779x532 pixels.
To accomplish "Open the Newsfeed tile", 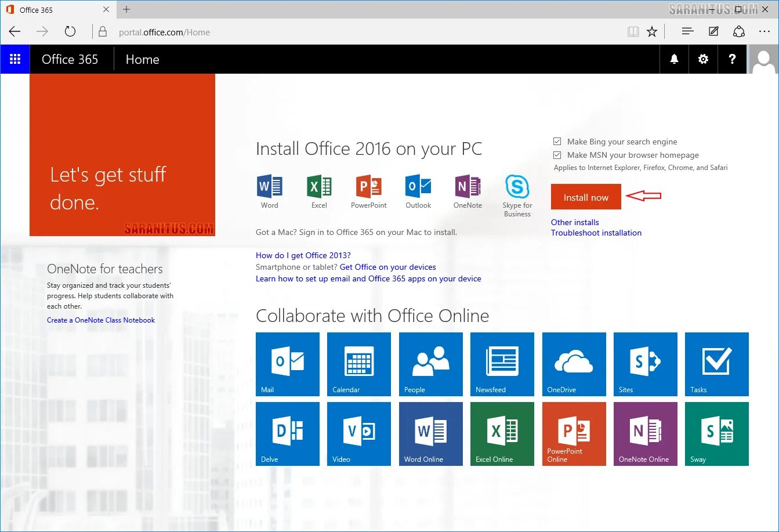I will [x=502, y=364].
